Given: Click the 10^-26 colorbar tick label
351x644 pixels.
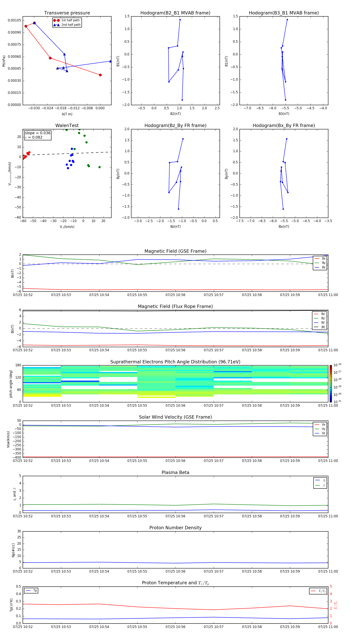Looking at the screenshot, I should [x=337, y=365].
